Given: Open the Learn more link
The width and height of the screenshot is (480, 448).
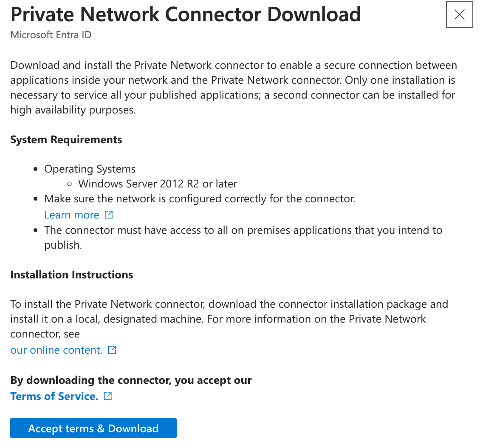Looking at the screenshot, I should [71, 215].
